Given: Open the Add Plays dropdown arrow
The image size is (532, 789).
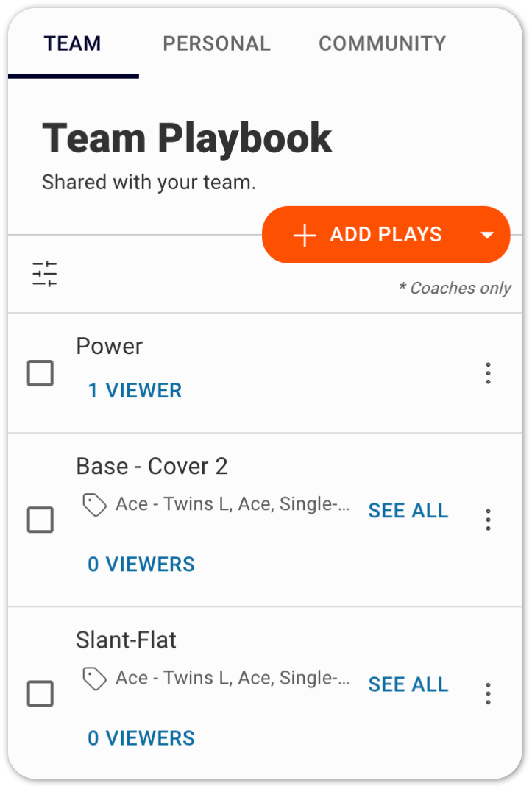Looking at the screenshot, I should [x=488, y=234].
